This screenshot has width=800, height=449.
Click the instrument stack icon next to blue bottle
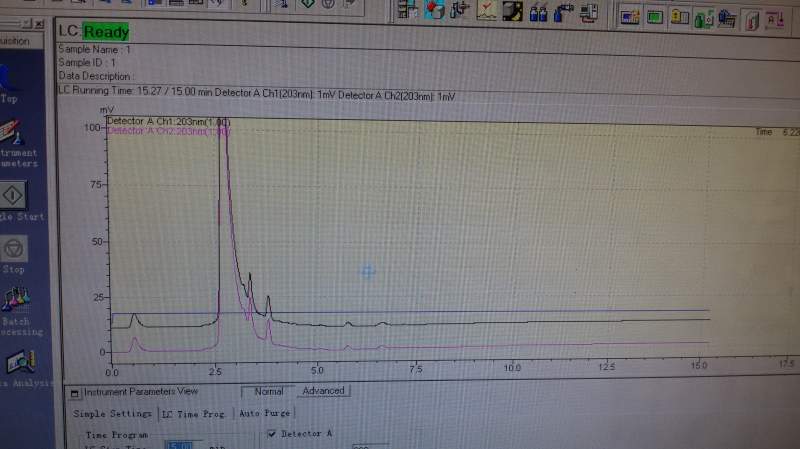(589, 13)
